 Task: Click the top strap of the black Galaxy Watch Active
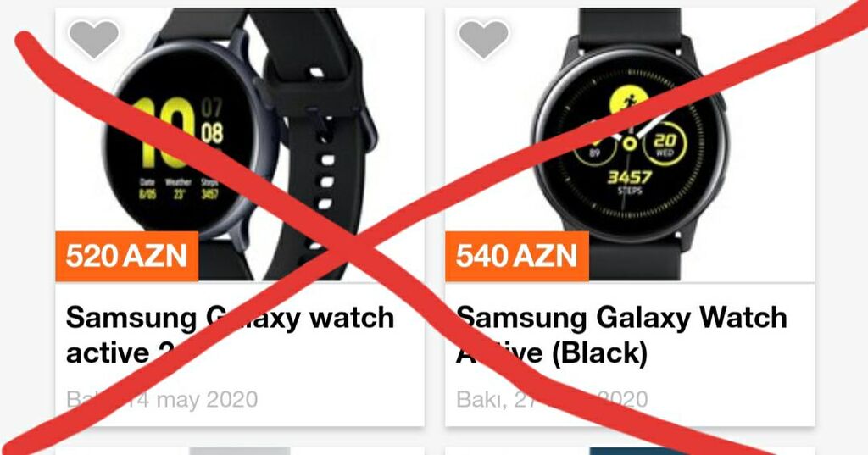click(x=630, y=28)
